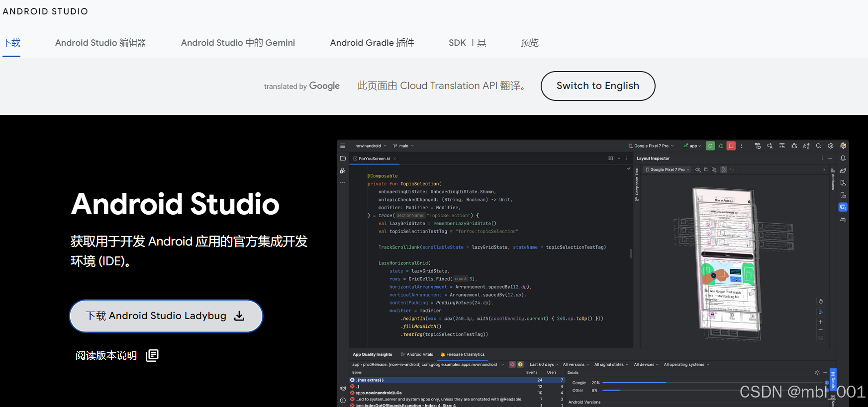Open More Actions dots beside the stop button
The image size is (868, 407).
741,146
